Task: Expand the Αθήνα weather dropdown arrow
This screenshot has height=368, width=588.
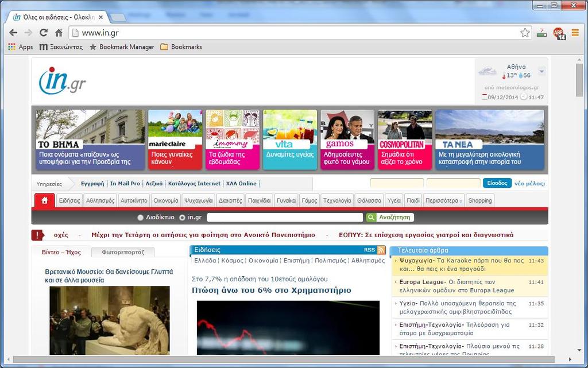Action: [x=541, y=71]
